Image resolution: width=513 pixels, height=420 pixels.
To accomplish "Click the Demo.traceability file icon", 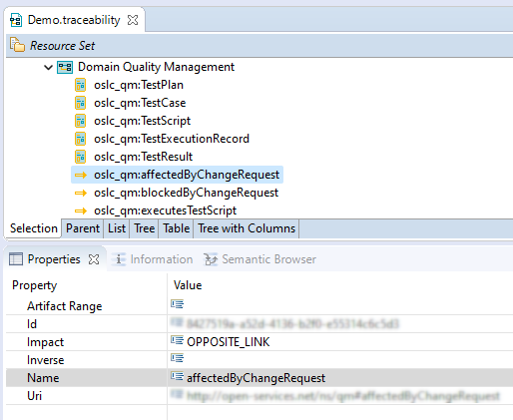I will 16,20.
